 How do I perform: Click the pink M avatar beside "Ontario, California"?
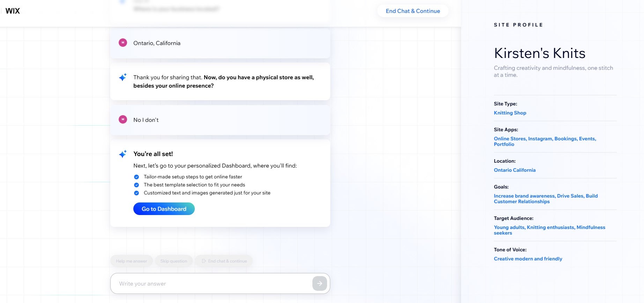pos(123,42)
